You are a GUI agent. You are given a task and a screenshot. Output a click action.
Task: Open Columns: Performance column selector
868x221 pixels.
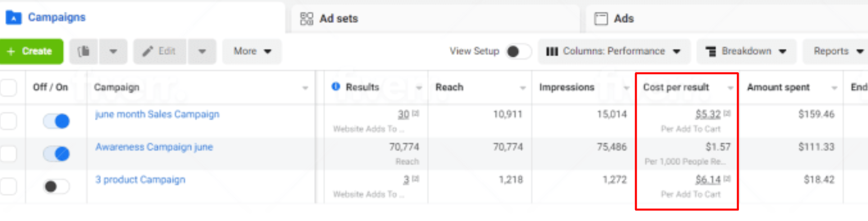point(614,51)
